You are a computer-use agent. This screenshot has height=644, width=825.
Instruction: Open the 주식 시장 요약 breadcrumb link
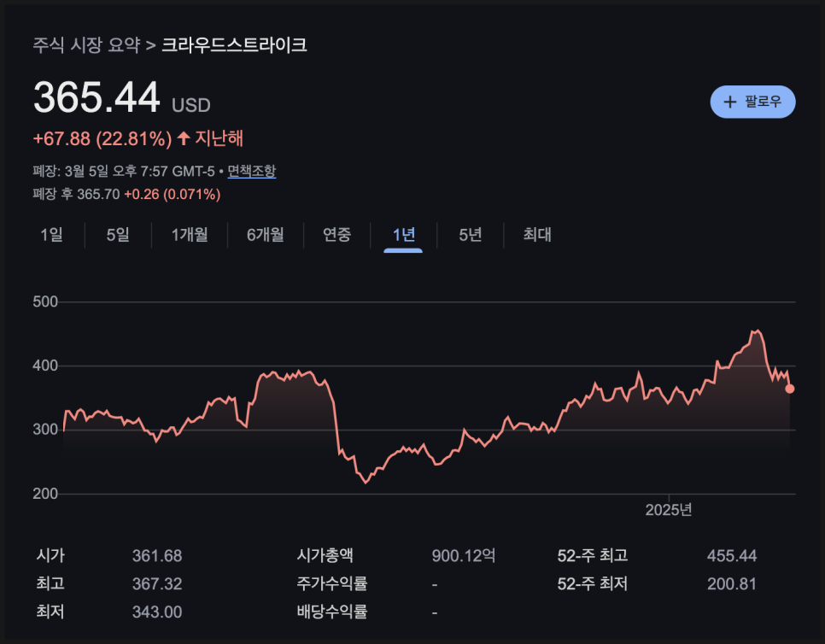point(87,44)
